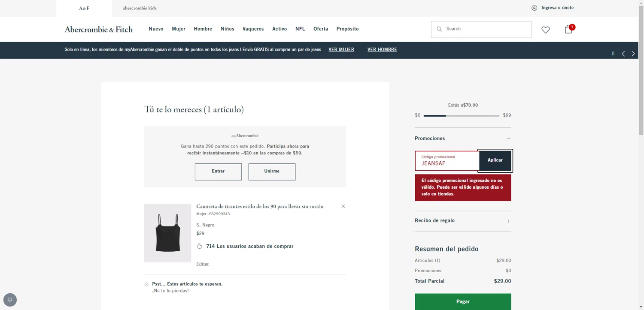Click the S, Negro size and color text
This screenshot has width=644, height=310.
(205, 225)
